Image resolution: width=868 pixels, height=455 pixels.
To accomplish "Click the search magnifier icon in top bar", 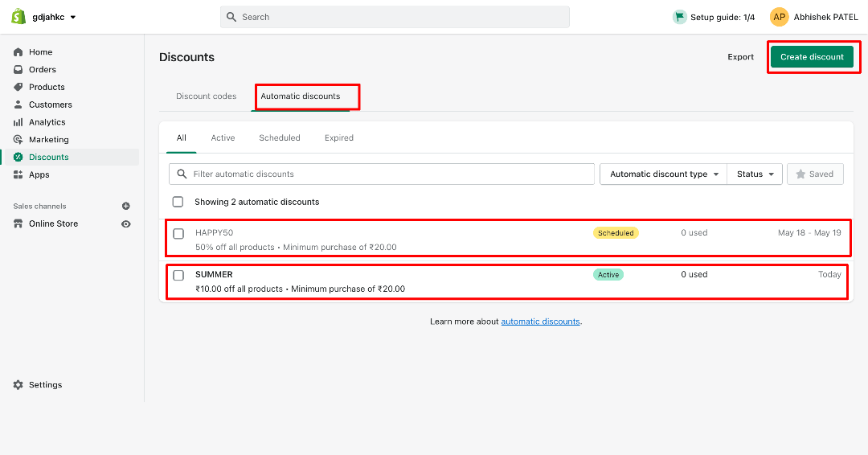I will [231, 17].
